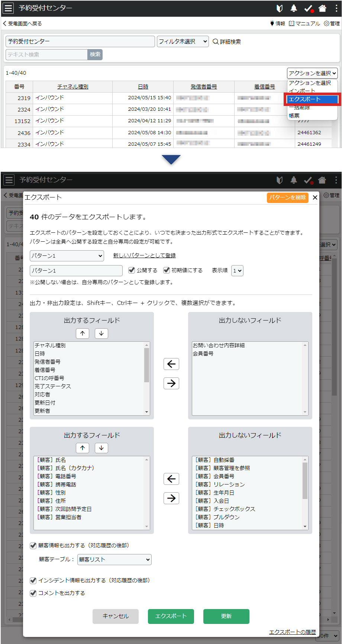Viewport: 342px width, 644px height.
Task: Open 新しいパターンとして登録 link
Action: [x=145, y=255]
